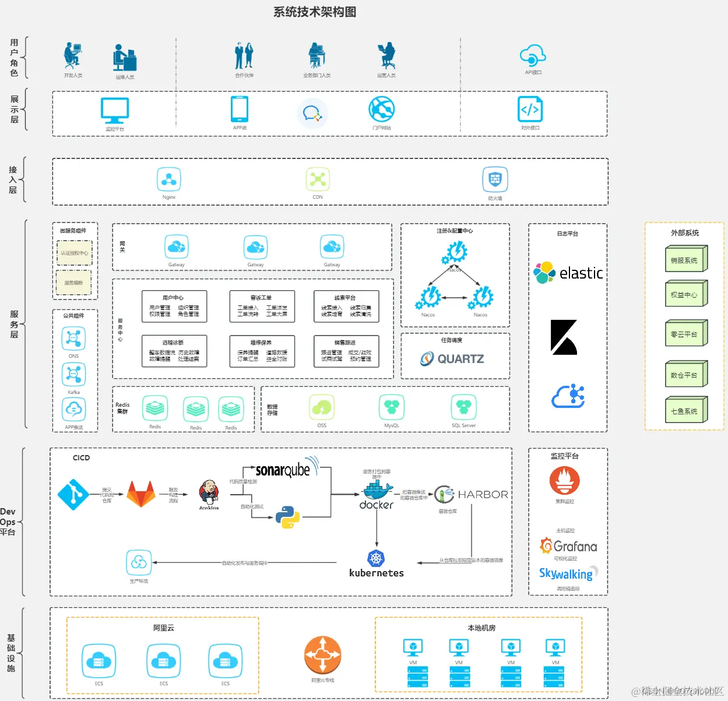This screenshot has height=701, width=728.
Task: Select the Kafka icon
Action: coord(73,374)
